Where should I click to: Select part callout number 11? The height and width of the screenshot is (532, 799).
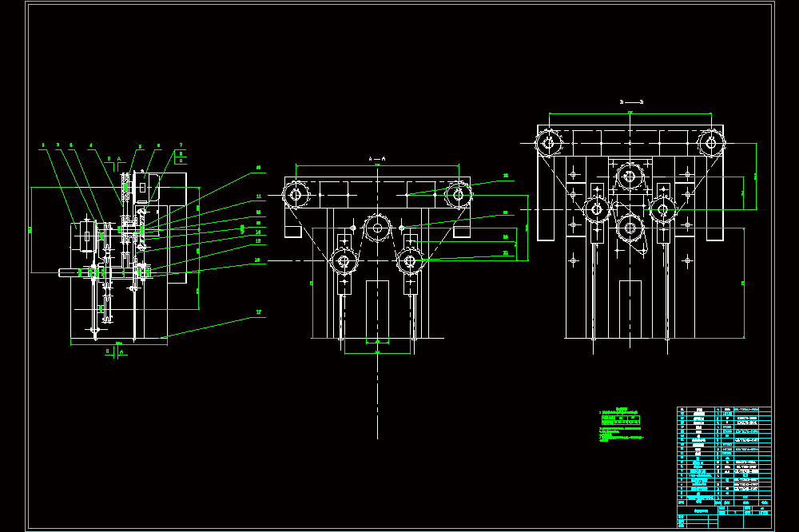coord(258,197)
